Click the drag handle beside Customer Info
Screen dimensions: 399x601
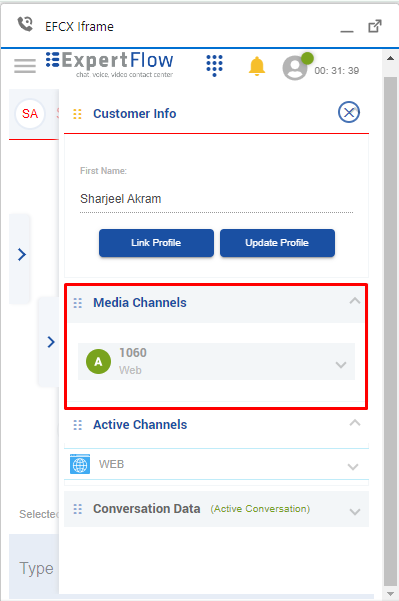click(x=77, y=114)
